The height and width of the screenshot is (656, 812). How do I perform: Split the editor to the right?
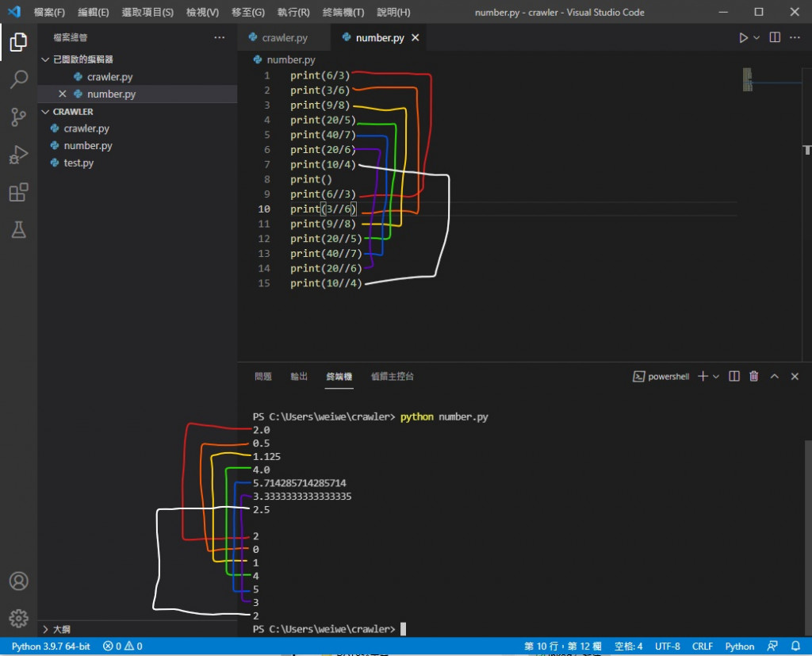pos(775,37)
